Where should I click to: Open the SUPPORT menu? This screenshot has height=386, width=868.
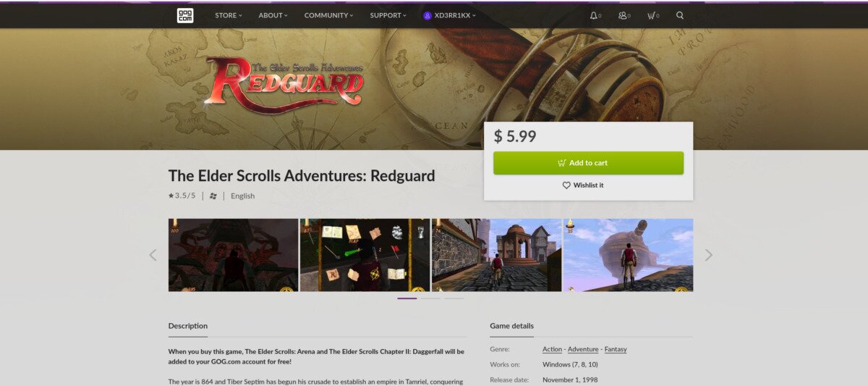point(388,15)
